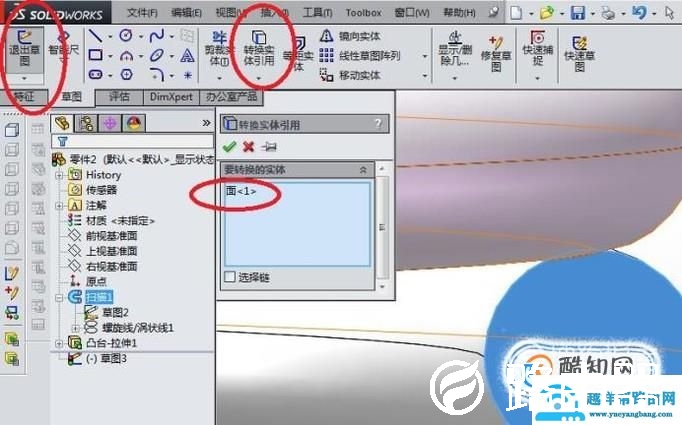The image size is (682, 425).
Task: Select Boss-Extrude1 (凸台-拉伸1) in tree
Action: (x=111, y=343)
